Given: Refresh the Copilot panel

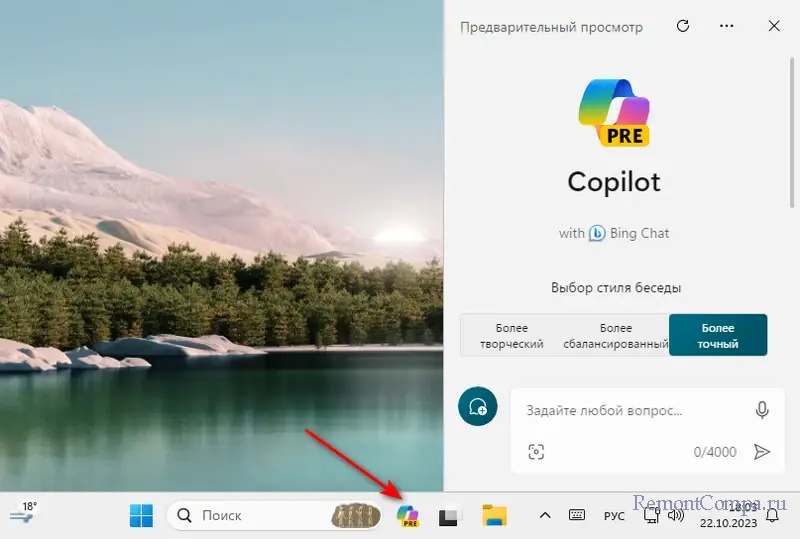Looking at the screenshot, I should [x=683, y=27].
